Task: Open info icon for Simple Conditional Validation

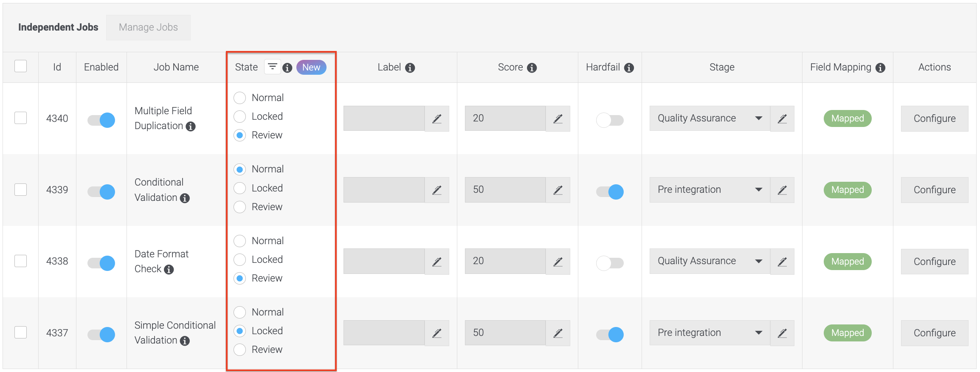Action: (185, 341)
